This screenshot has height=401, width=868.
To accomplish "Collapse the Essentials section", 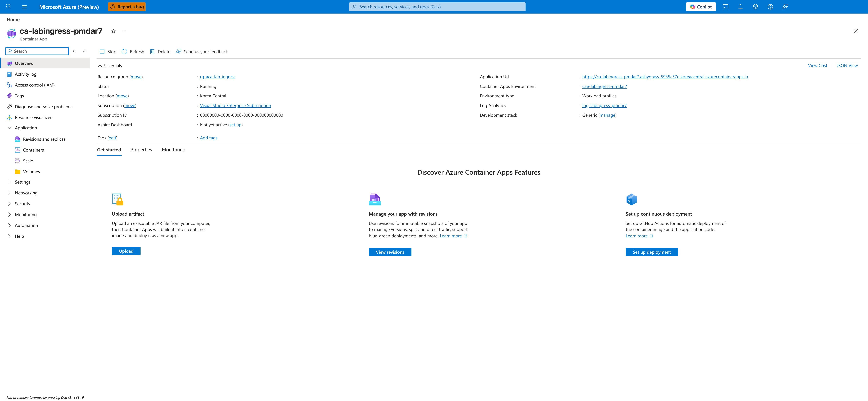I will click(x=110, y=66).
